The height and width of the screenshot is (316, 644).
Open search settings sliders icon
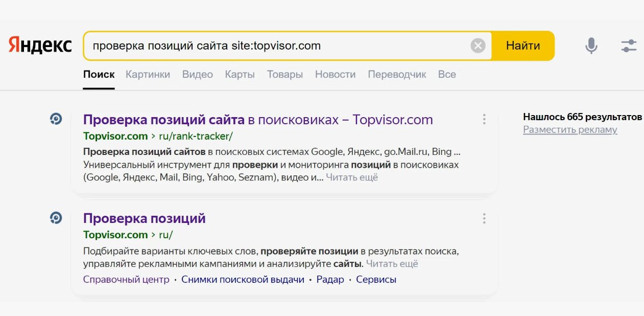pyautogui.click(x=629, y=46)
